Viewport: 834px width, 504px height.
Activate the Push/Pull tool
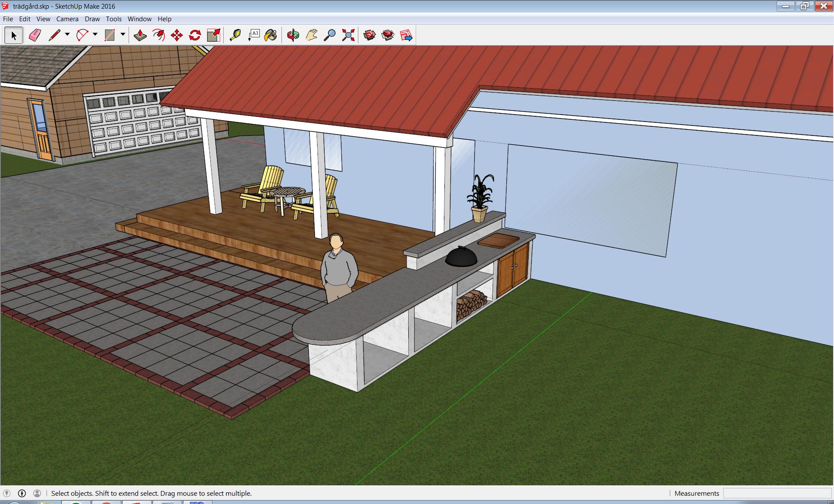tap(140, 35)
